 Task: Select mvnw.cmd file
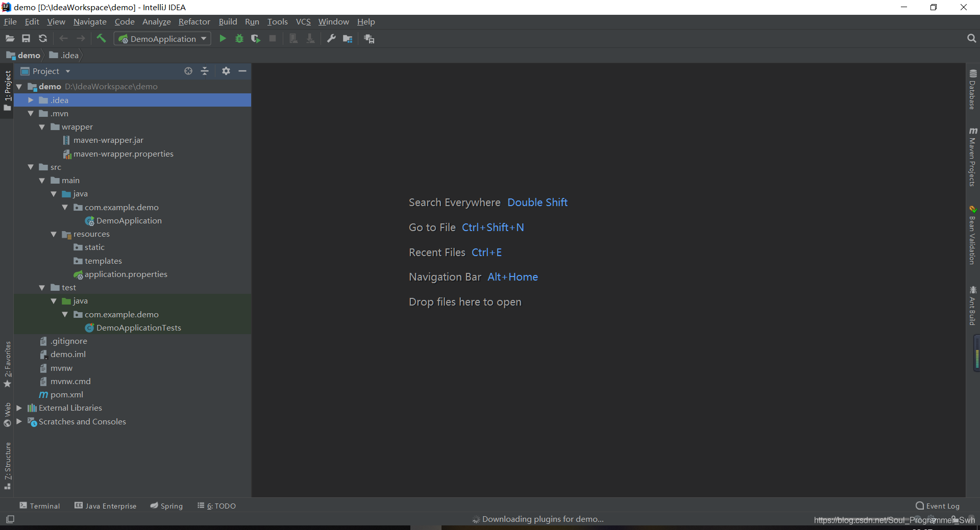pyautogui.click(x=70, y=382)
